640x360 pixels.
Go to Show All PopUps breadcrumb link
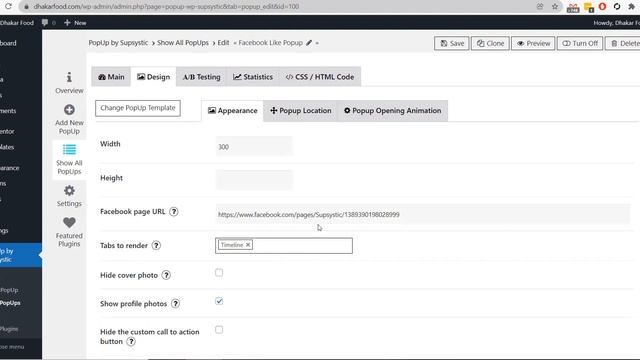coord(183,43)
